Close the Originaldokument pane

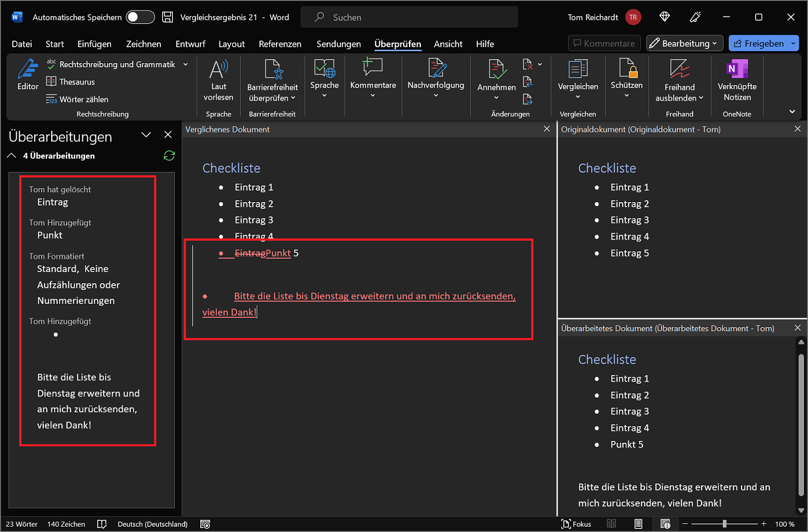point(798,129)
